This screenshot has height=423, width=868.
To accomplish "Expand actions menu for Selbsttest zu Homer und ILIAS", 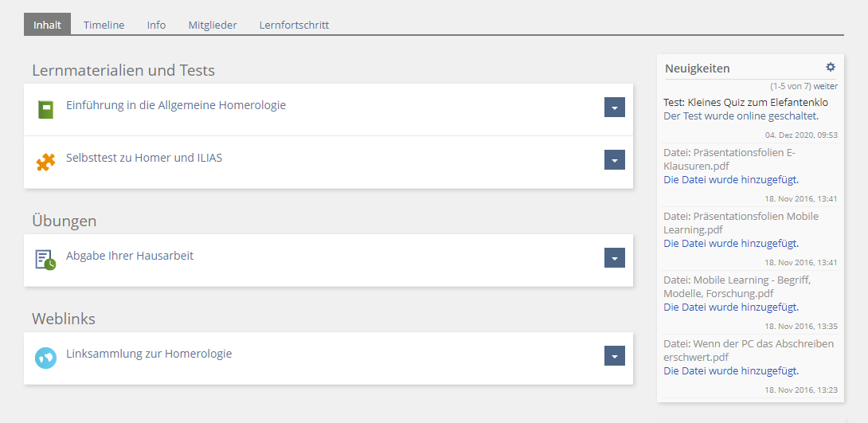I will point(614,160).
